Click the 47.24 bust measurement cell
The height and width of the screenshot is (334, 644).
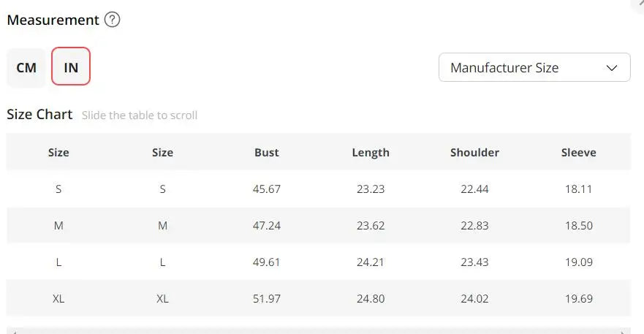pos(267,226)
